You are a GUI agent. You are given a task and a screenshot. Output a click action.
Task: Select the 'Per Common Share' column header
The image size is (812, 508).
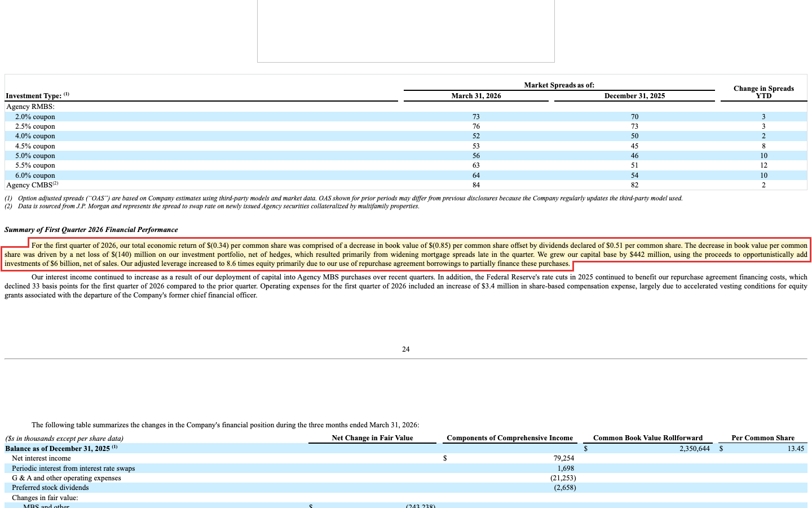coord(763,438)
